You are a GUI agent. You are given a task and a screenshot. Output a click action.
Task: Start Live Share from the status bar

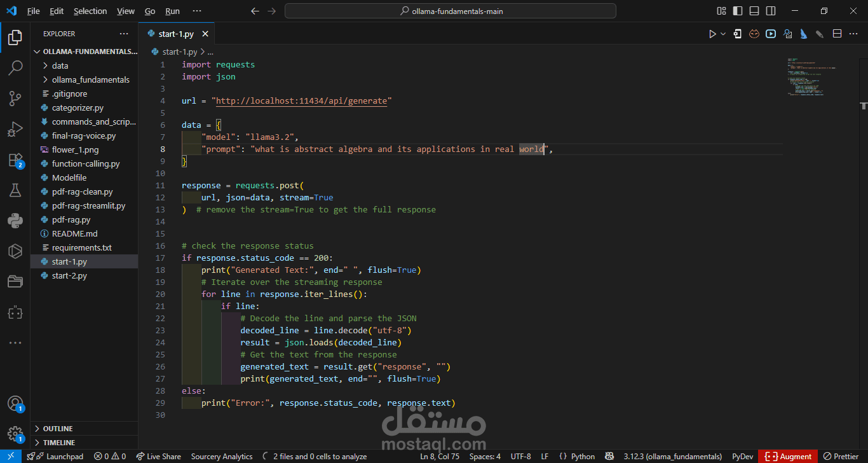coord(159,456)
